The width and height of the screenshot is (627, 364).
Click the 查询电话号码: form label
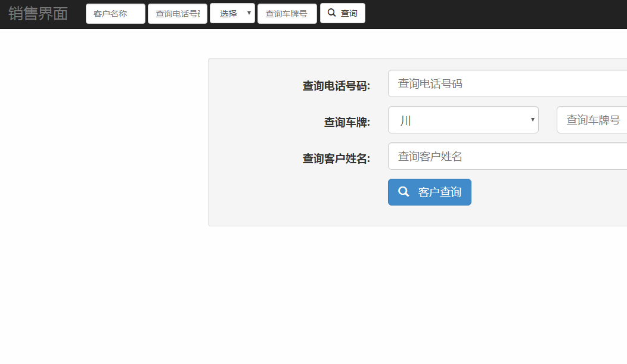click(336, 86)
